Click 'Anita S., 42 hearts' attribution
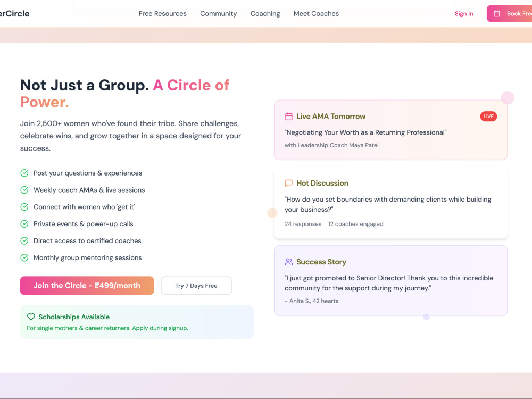The height and width of the screenshot is (399, 532). 311,301
